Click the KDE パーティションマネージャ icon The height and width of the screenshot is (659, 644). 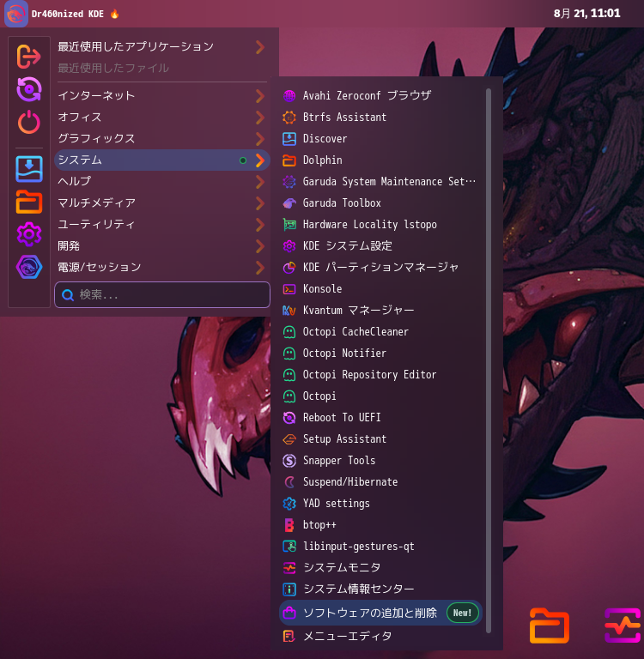[289, 268]
